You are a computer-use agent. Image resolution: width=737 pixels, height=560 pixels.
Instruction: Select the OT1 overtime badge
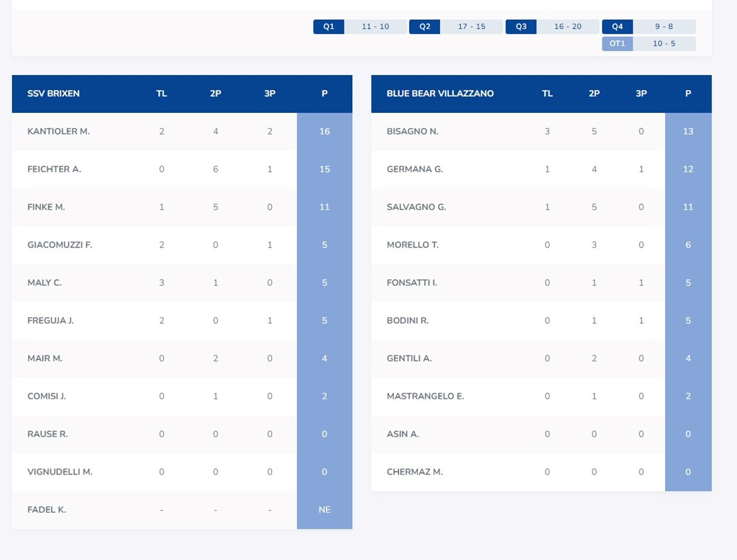pyautogui.click(x=617, y=43)
